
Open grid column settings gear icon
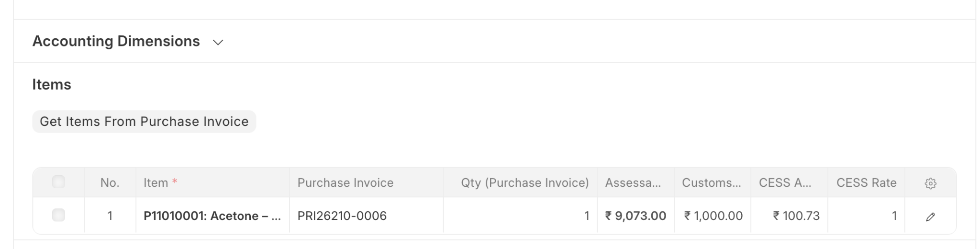pyautogui.click(x=930, y=183)
